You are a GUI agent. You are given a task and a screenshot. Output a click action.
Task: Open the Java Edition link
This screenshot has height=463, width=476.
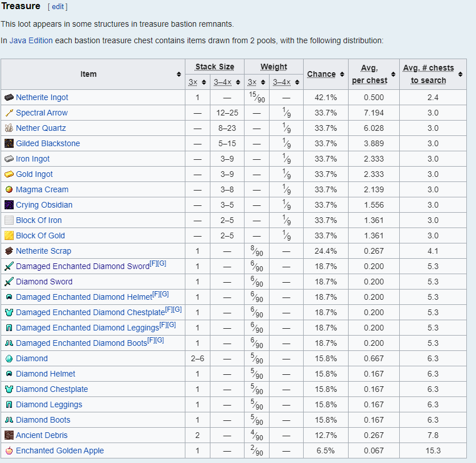pyautogui.click(x=31, y=40)
